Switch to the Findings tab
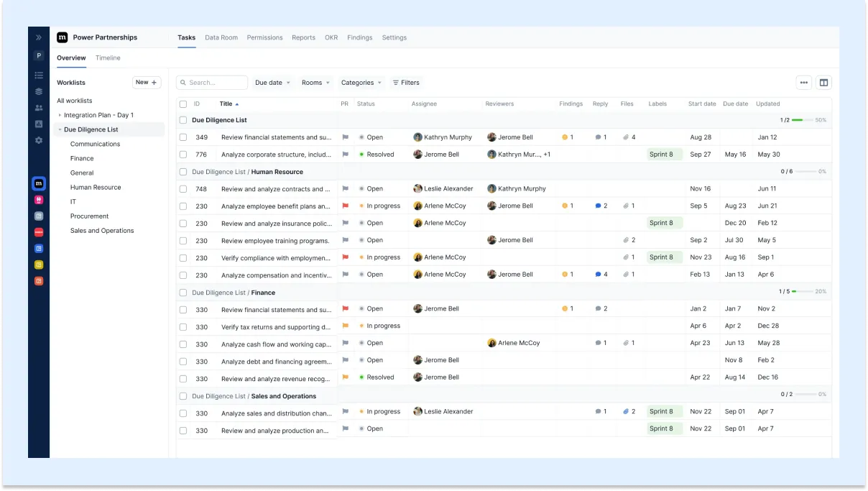Viewport: 868px width, 491px height. pyautogui.click(x=359, y=37)
